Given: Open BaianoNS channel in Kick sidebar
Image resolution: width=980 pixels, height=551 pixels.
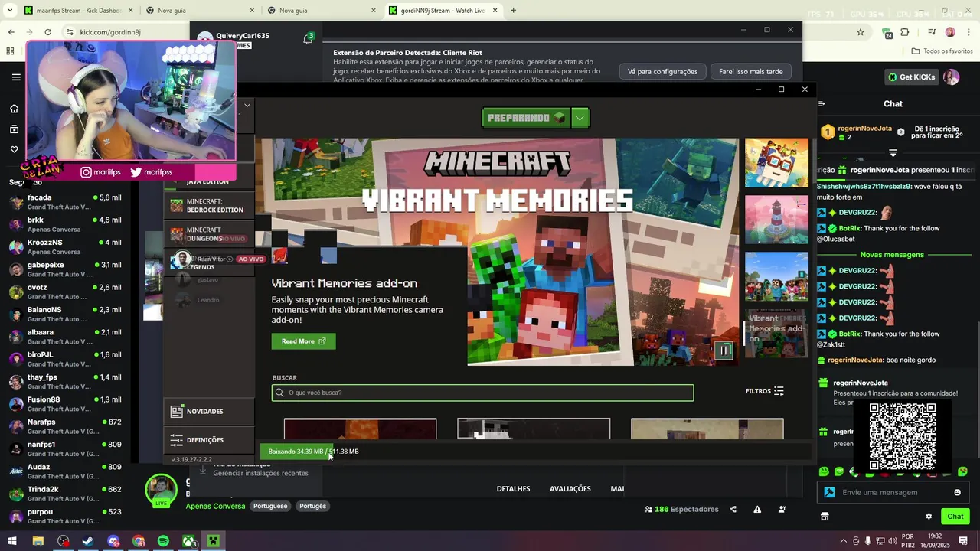Looking at the screenshot, I should [x=65, y=315].
